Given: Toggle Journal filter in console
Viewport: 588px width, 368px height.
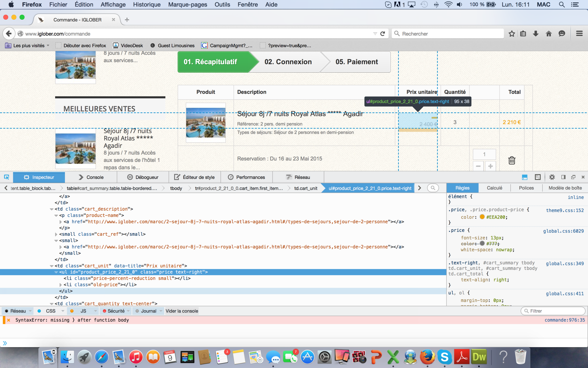Looking at the screenshot, I should [146, 311].
